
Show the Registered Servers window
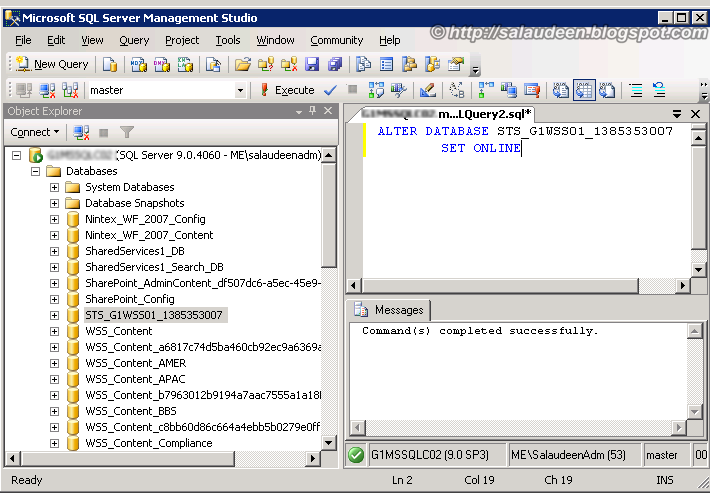coord(363,65)
